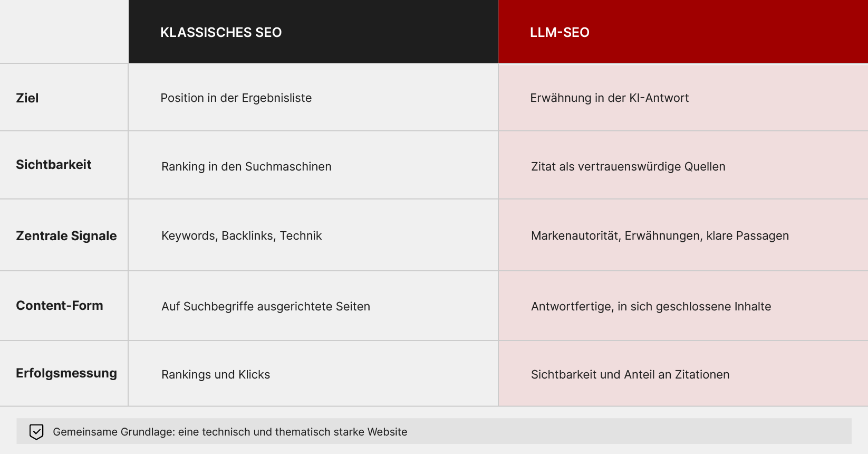Click 'Sichtbarkeit und Anteil an Zitationen' cell
Viewport: 868px width, 454px height.
[683, 374]
